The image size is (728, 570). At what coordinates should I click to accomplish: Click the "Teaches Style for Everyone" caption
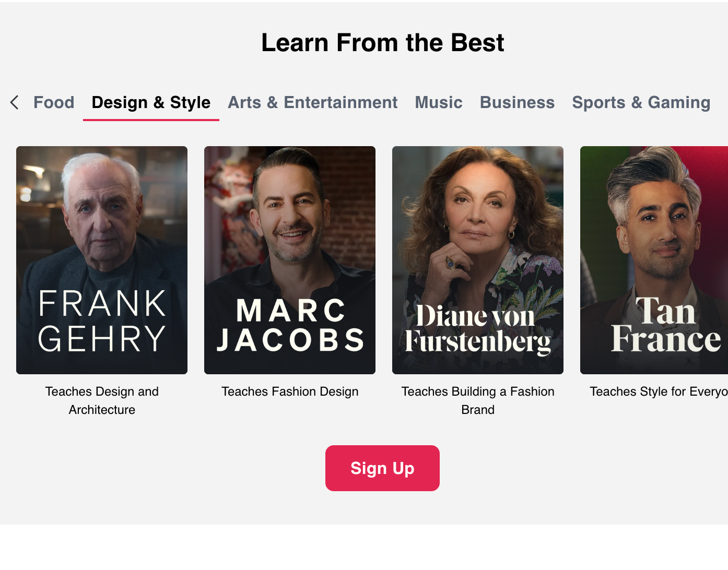[x=658, y=391]
